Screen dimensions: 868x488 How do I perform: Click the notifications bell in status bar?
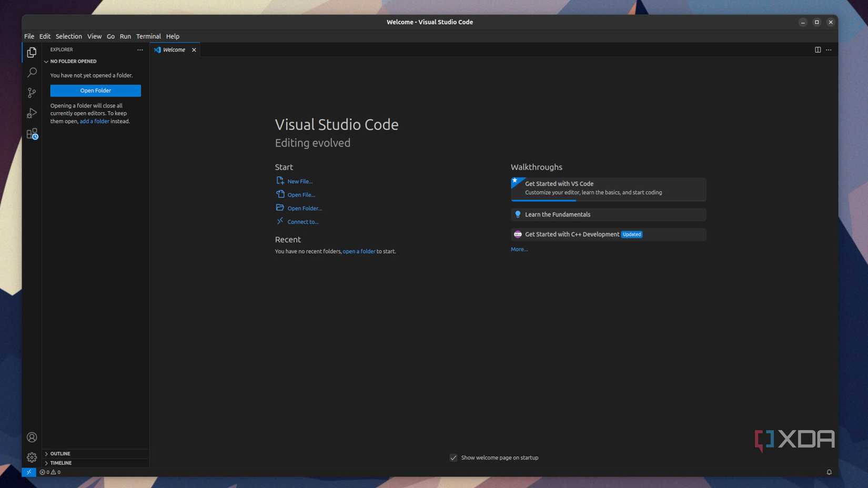pyautogui.click(x=829, y=472)
